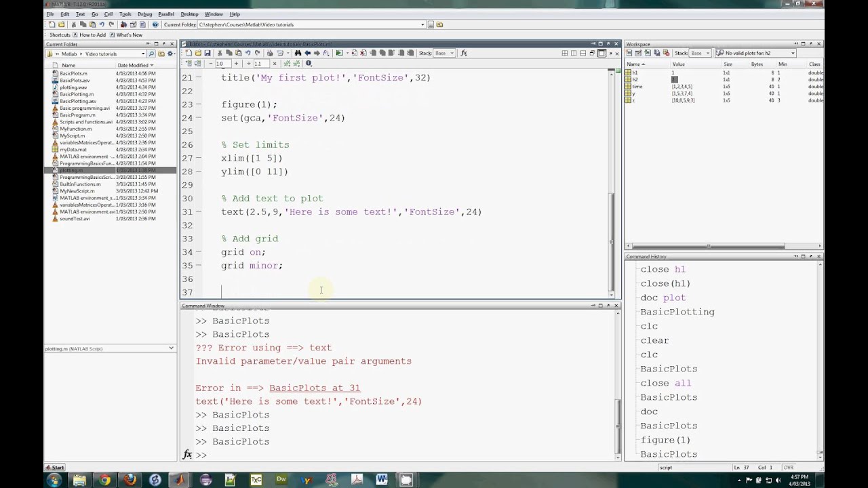Open the Current Folder address bar dropdown
The height and width of the screenshot is (488, 868).
143,54
